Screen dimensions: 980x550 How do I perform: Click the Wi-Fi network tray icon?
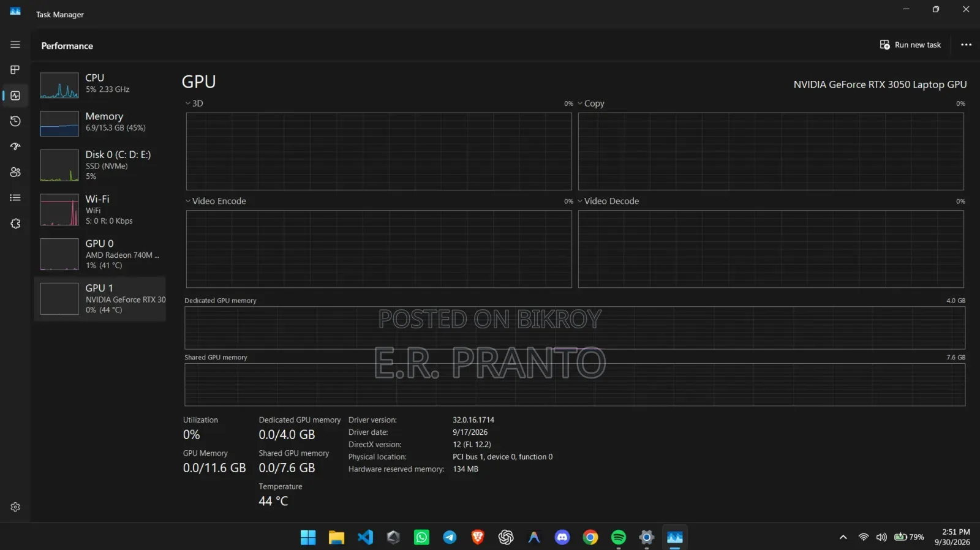[864, 537]
